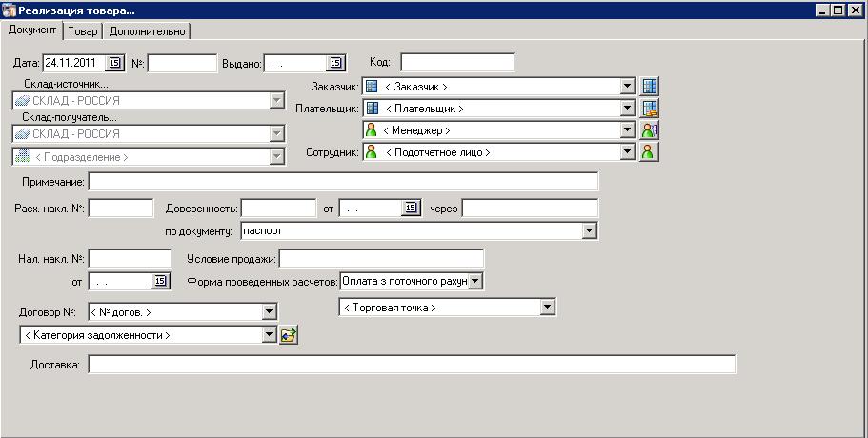
Task: Expand the Заказчик dropdown
Action: point(627,87)
